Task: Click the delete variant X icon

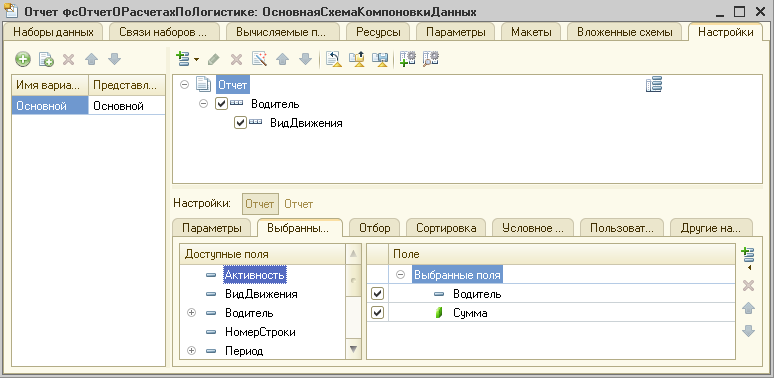Action: click(69, 60)
